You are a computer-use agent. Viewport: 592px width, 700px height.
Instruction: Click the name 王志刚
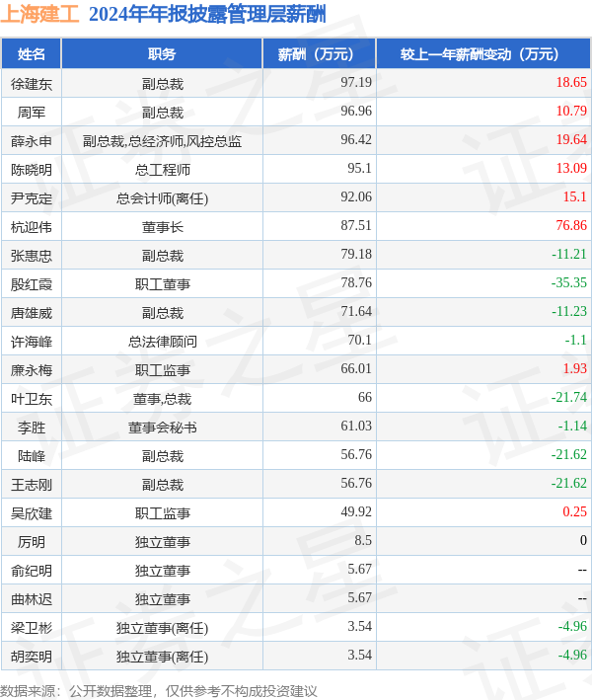[x=32, y=485]
